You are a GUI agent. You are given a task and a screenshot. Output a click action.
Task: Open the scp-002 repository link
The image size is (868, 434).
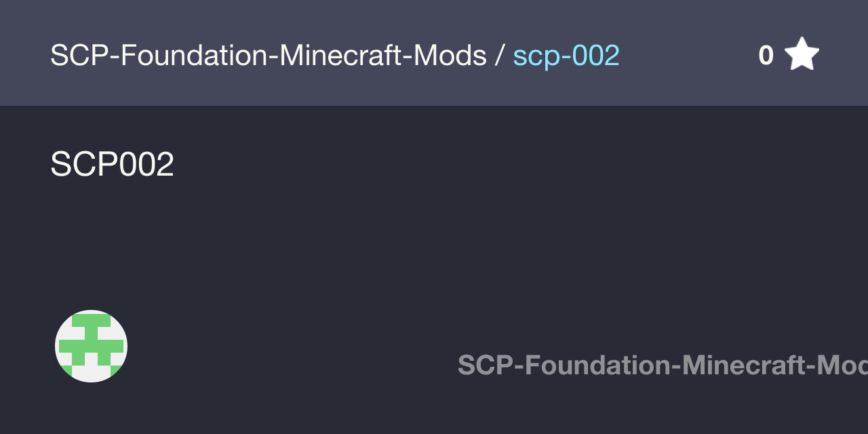tap(566, 56)
